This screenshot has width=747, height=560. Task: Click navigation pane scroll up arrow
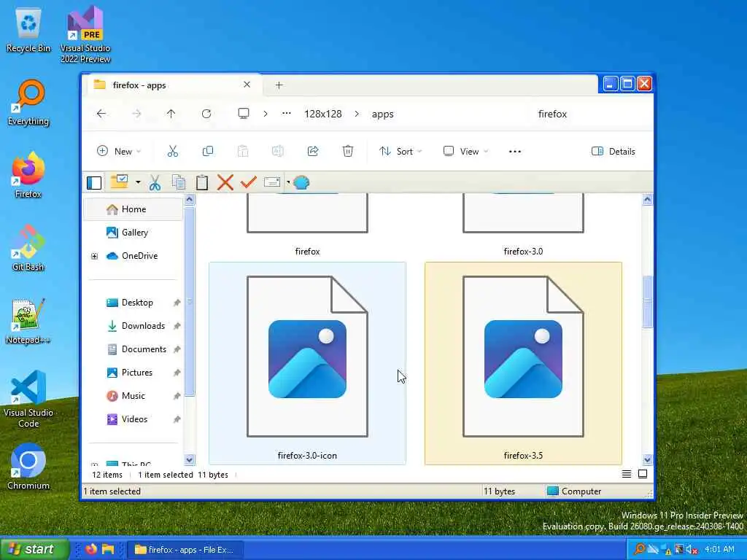point(189,200)
